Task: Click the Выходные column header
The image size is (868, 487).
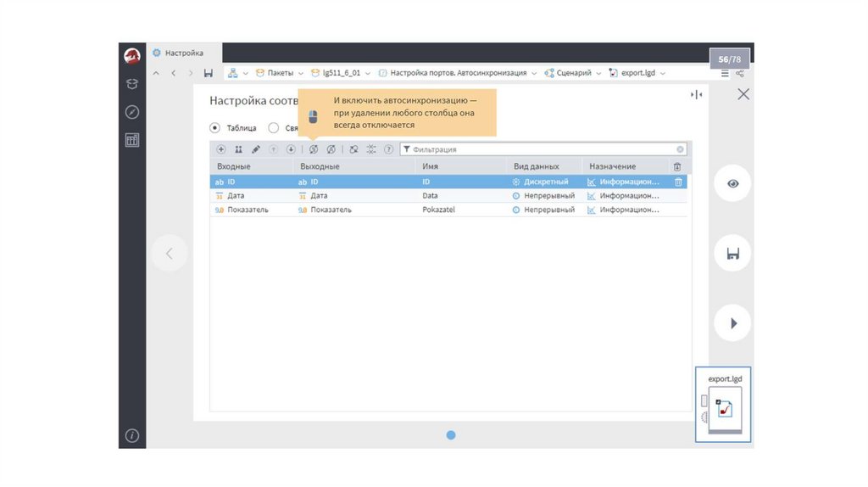Action: click(320, 166)
